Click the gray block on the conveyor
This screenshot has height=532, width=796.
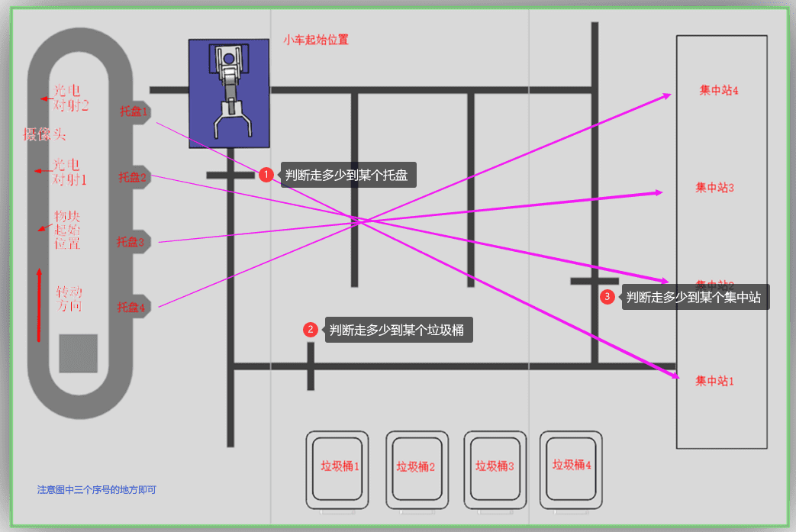coord(78,353)
